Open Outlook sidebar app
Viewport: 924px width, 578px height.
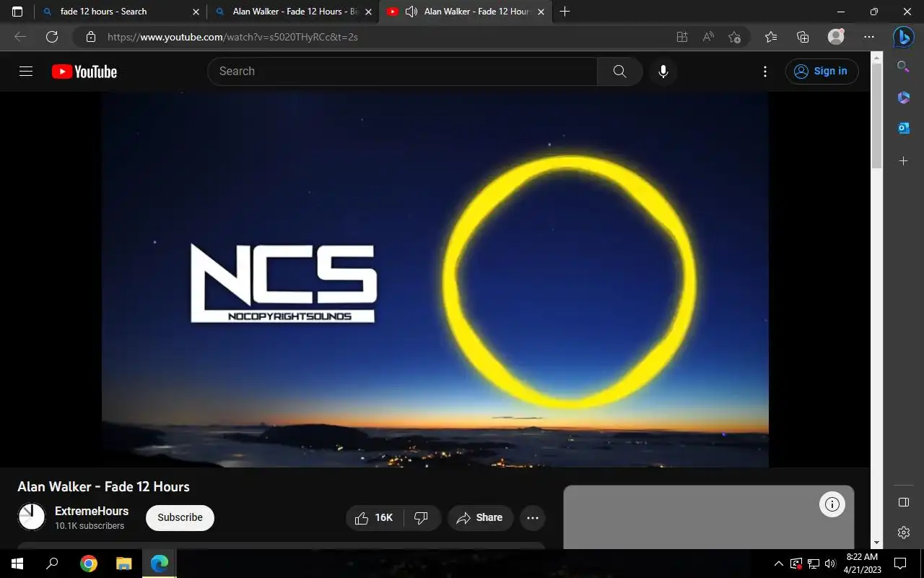903,129
